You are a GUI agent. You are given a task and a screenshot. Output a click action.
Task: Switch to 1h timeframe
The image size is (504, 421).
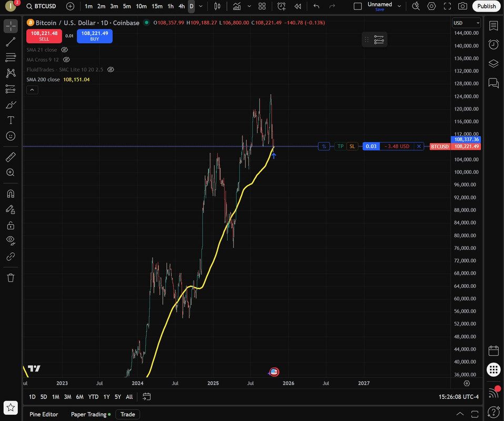tap(170, 6)
